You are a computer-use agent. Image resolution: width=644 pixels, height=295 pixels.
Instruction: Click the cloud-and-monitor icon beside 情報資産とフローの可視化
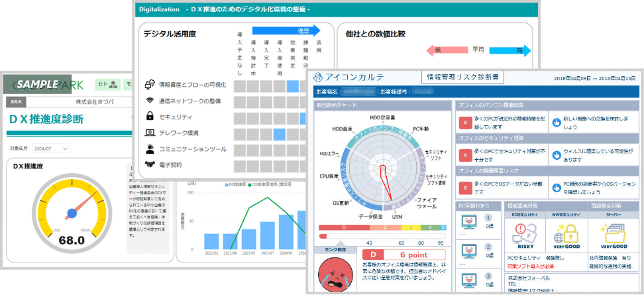point(150,85)
